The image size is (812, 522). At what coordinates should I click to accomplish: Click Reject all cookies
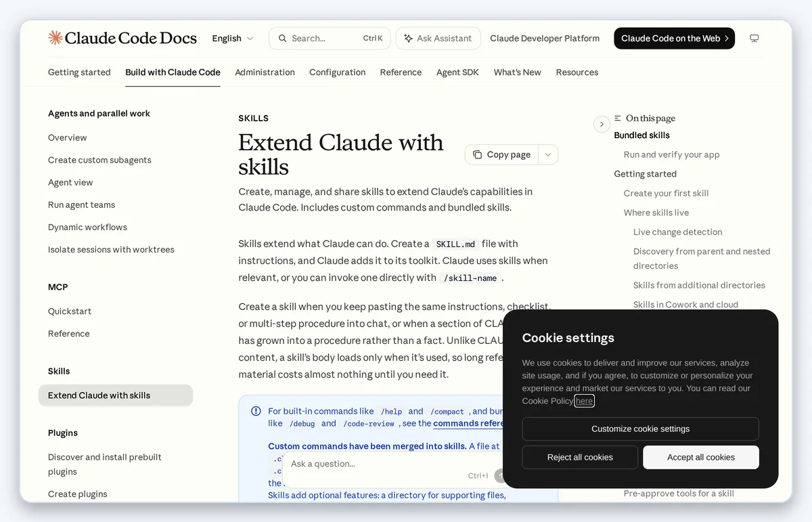(x=580, y=457)
